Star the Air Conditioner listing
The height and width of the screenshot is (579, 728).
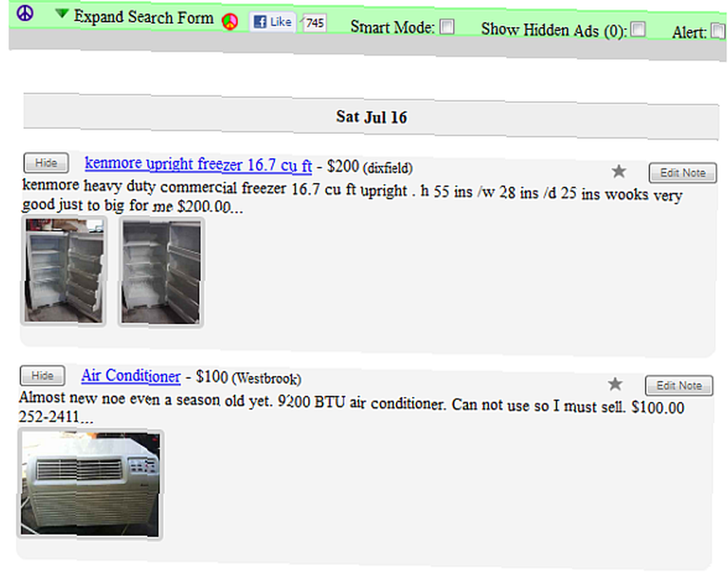pyautogui.click(x=615, y=384)
